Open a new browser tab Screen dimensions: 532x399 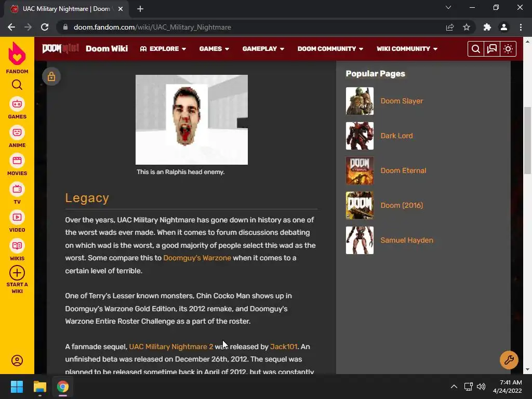[140, 9]
